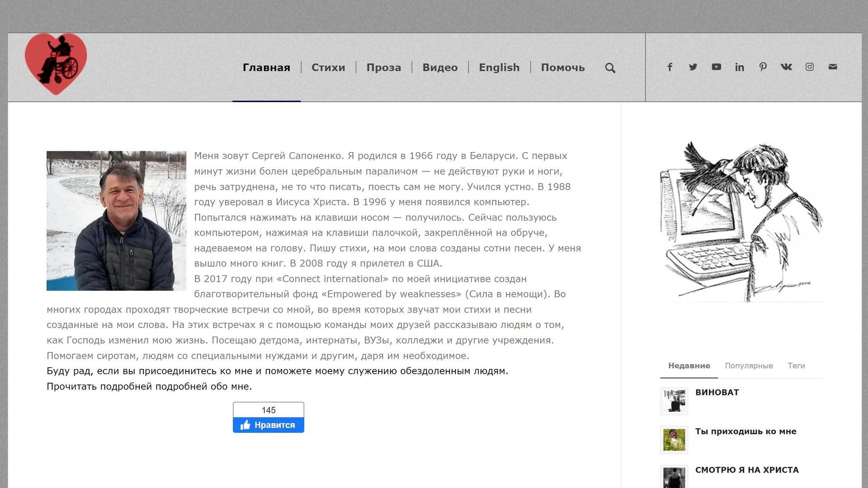
Task: Click the 145 like counter
Action: (x=269, y=410)
